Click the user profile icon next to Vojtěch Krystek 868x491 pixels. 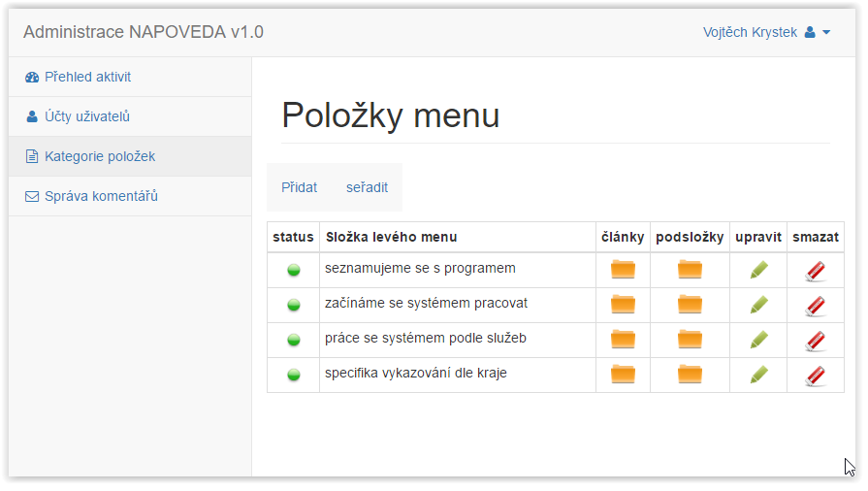click(810, 32)
